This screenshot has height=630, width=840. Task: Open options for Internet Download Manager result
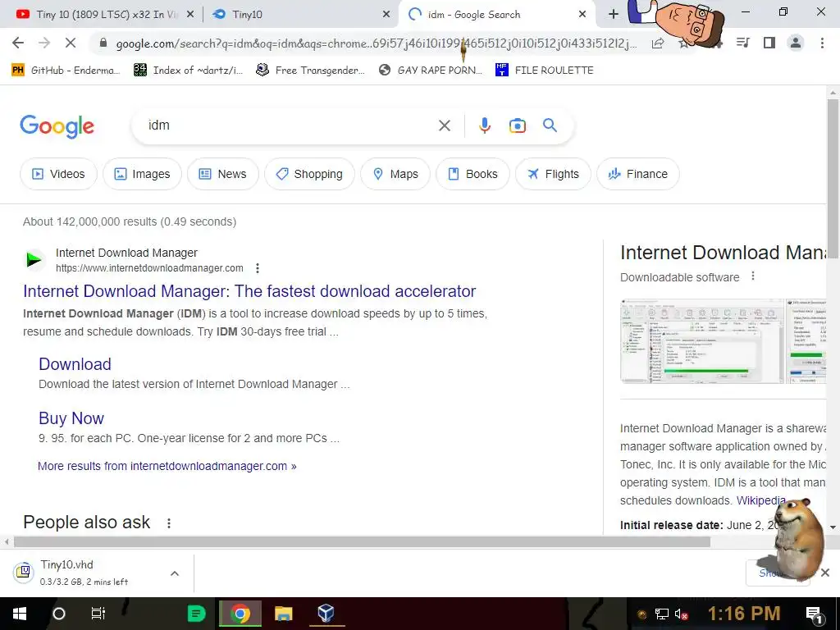coord(258,268)
